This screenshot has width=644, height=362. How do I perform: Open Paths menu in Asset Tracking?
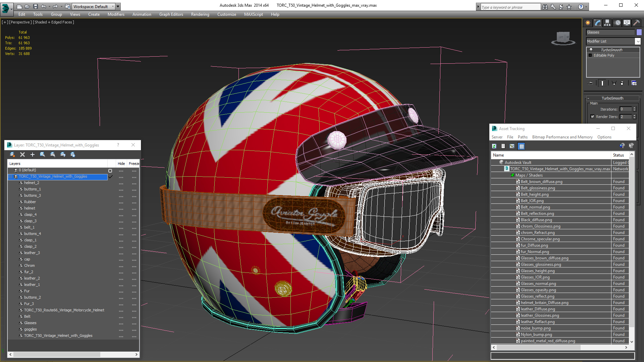[x=523, y=137]
